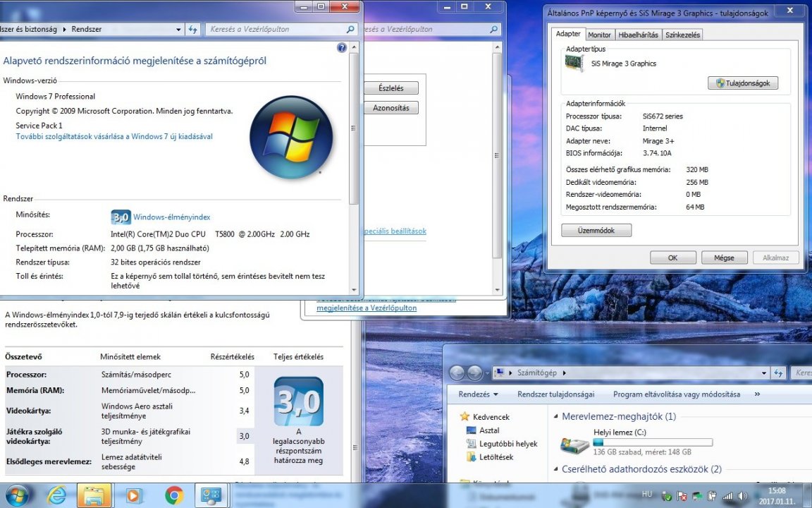The width and height of the screenshot is (812, 508).
Task: Click Rendszer tulajdonságai in Explorer toolbar
Action: (555, 394)
